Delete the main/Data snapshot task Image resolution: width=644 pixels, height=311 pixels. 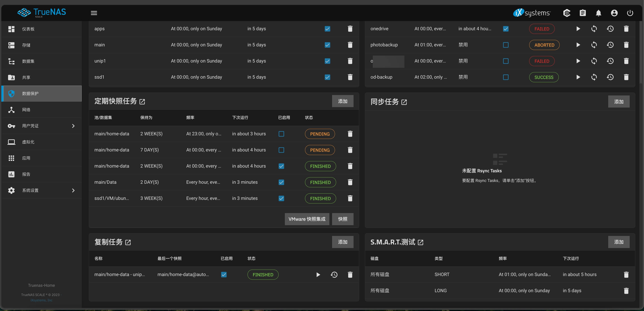[350, 182]
